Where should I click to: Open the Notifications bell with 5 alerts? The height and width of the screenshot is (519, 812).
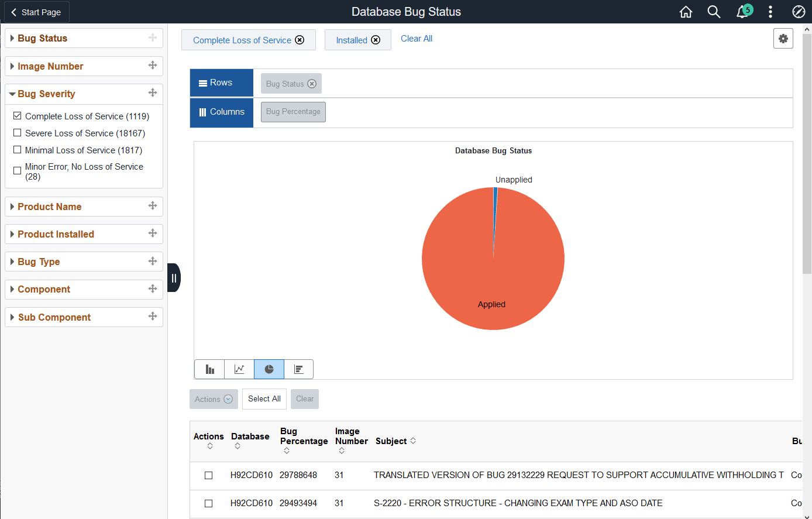pos(742,12)
